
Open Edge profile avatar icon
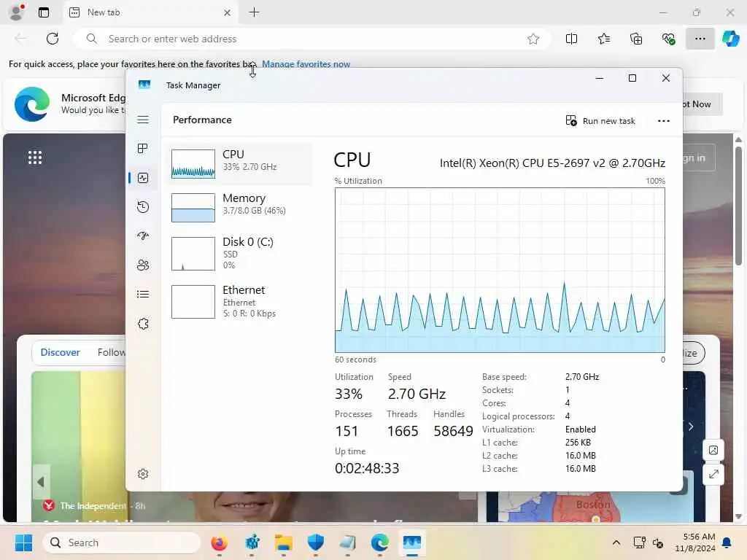tap(17, 12)
